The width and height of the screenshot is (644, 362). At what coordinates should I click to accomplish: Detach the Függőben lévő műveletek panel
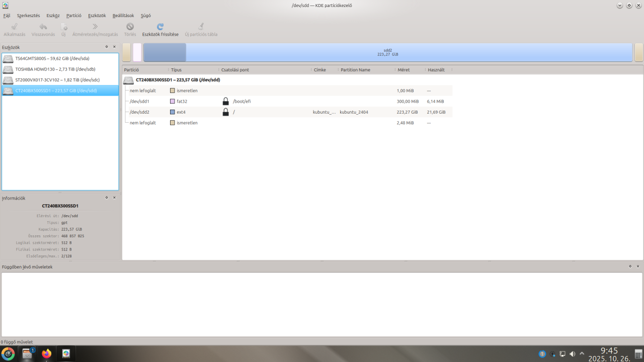pyautogui.click(x=630, y=266)
